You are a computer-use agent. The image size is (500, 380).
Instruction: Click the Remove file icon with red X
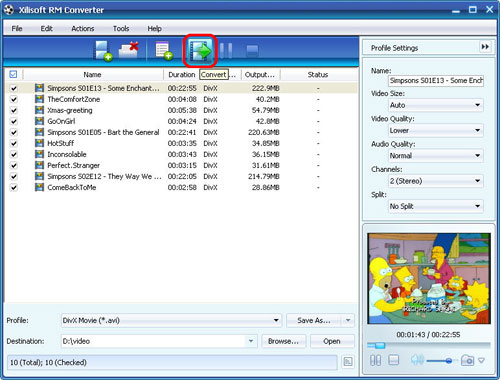pos(129,50)
